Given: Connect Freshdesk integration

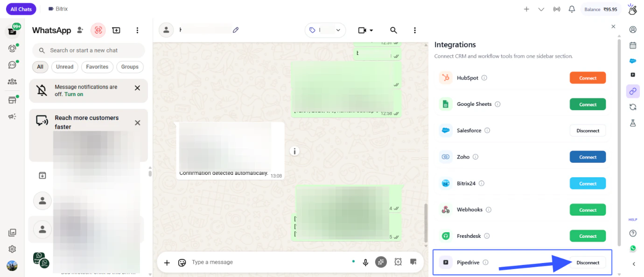Looking at the screenshot, I should pos(588,236).
